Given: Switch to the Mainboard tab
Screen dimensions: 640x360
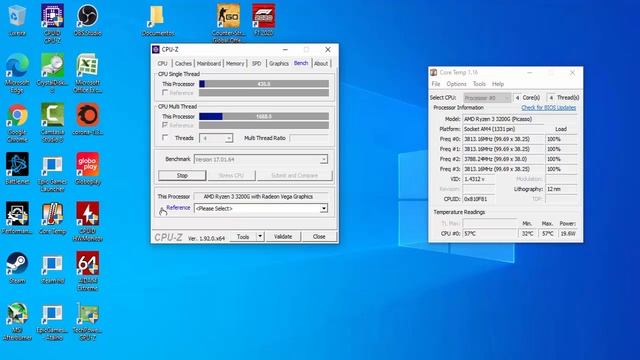Looking at the screenshot, I should pos(209,64).
